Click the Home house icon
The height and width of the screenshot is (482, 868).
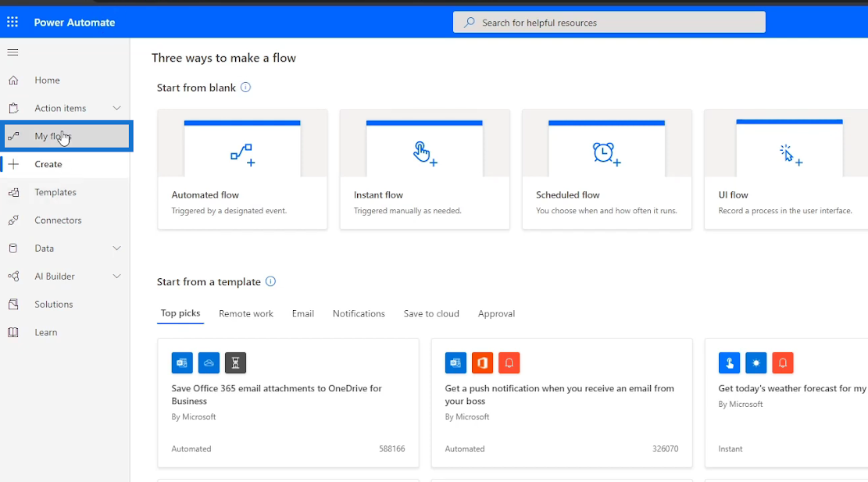pyautogui.click(x=13, y=80)
